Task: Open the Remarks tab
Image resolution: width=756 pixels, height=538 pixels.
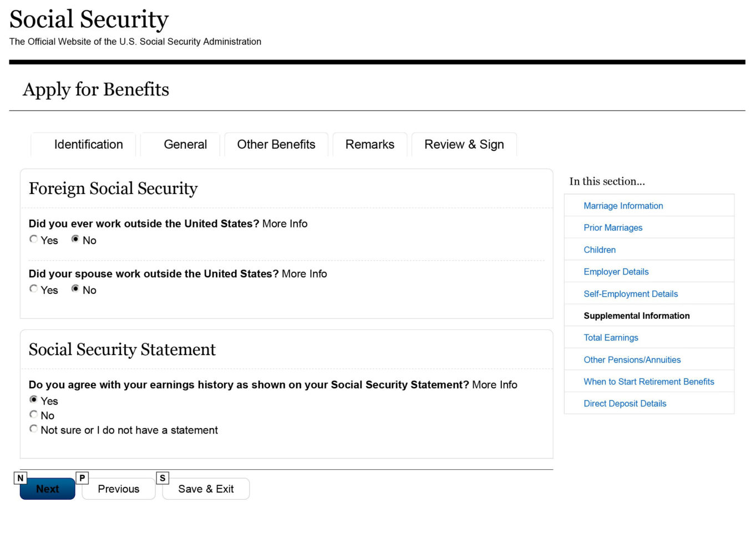Action: click(370, 145)
